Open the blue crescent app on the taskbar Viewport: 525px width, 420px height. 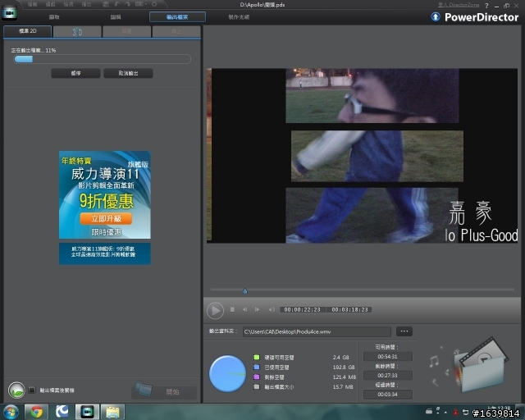(x=62, y=412)
